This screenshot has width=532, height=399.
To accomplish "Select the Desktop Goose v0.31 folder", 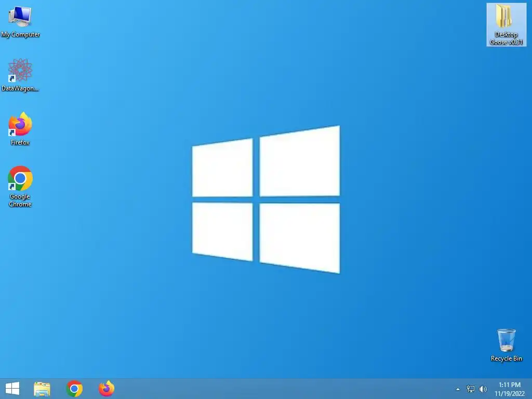I will pyautogui.click(x=506, y=25).
